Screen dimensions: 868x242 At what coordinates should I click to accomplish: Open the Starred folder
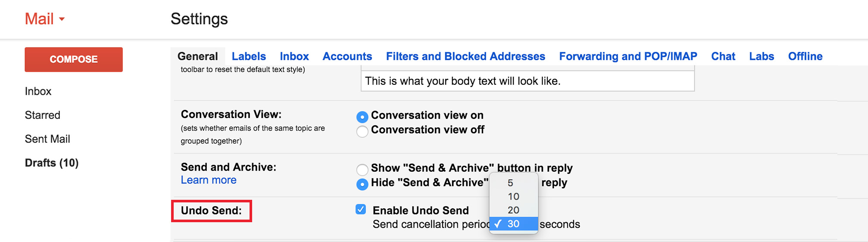(x=42, y=115)
